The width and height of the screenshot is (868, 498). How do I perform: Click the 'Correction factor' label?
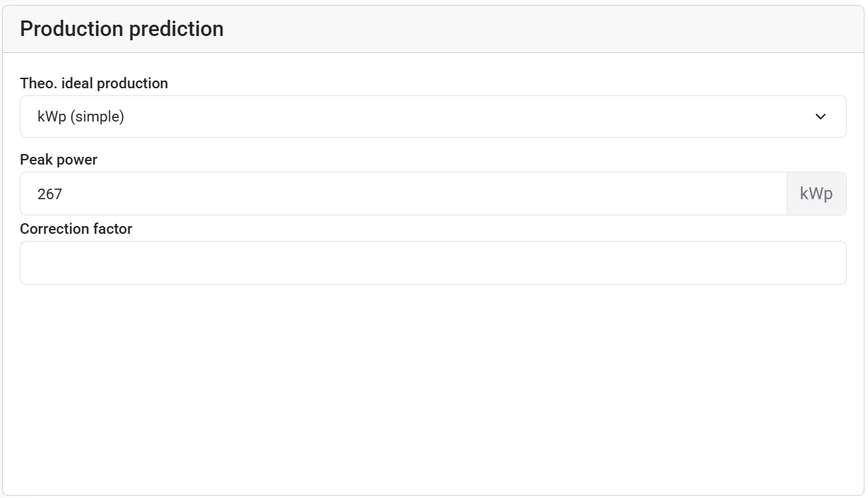[x=76, y=229]
